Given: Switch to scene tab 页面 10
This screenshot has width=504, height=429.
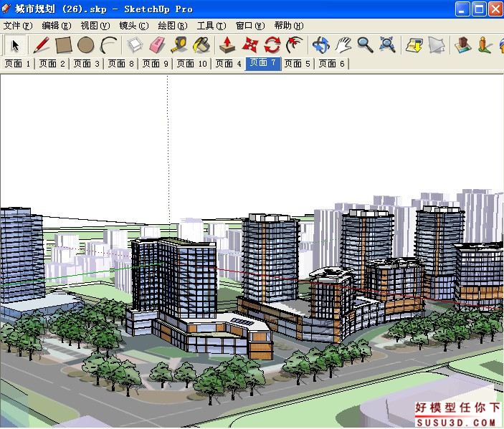Looking at the screenshot, I should (x=192, y=64).
